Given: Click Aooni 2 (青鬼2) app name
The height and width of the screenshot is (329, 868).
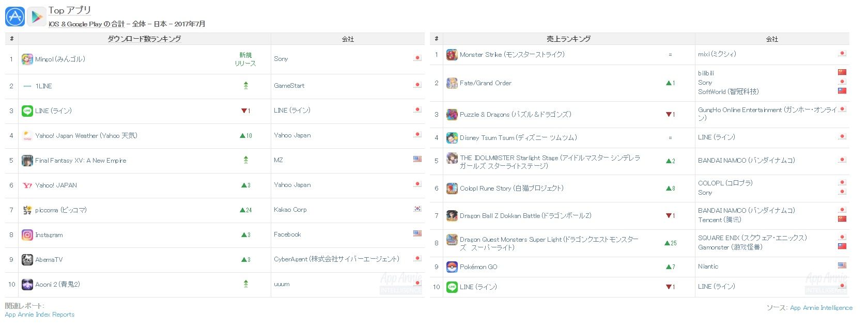Looking at the screenshot, I should coord(57,285).
